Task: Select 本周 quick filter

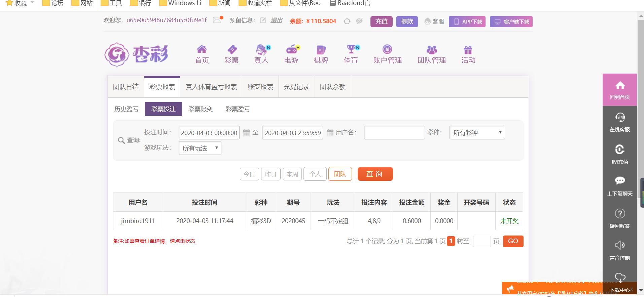Action: click(x=292, y=174)
